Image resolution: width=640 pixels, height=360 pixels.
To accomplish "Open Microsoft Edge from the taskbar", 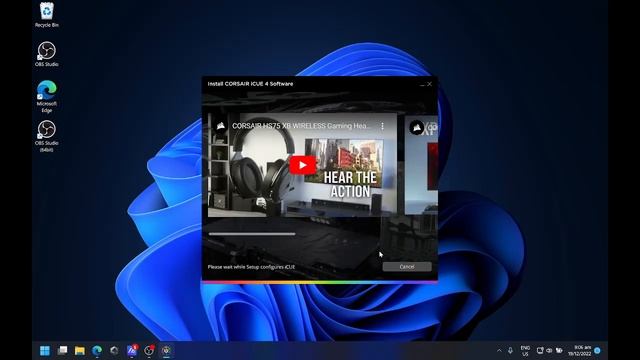I will [97, 351].
